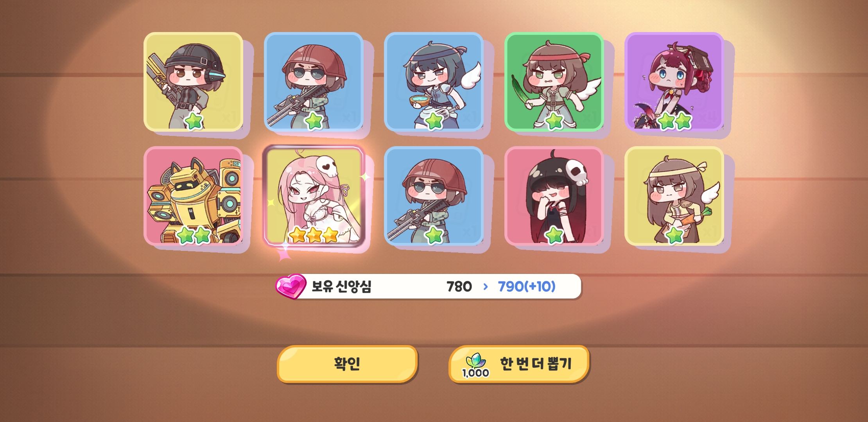Click the purple card with red-haired girl
This screenshot has width=868, height=422.
(x=674, y=82)
